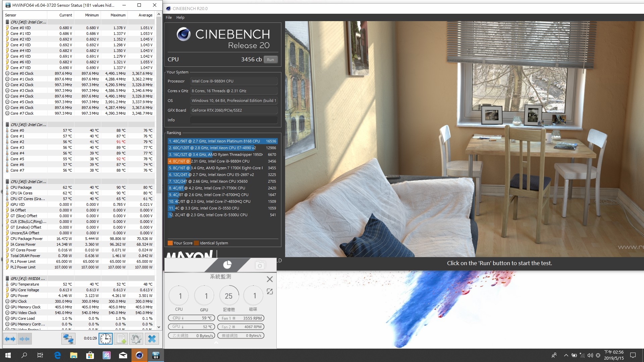644x362 pixels.
Task: Click the Current column header in HWiNFO
Action: pyautogui.click(x=61, y=15)
